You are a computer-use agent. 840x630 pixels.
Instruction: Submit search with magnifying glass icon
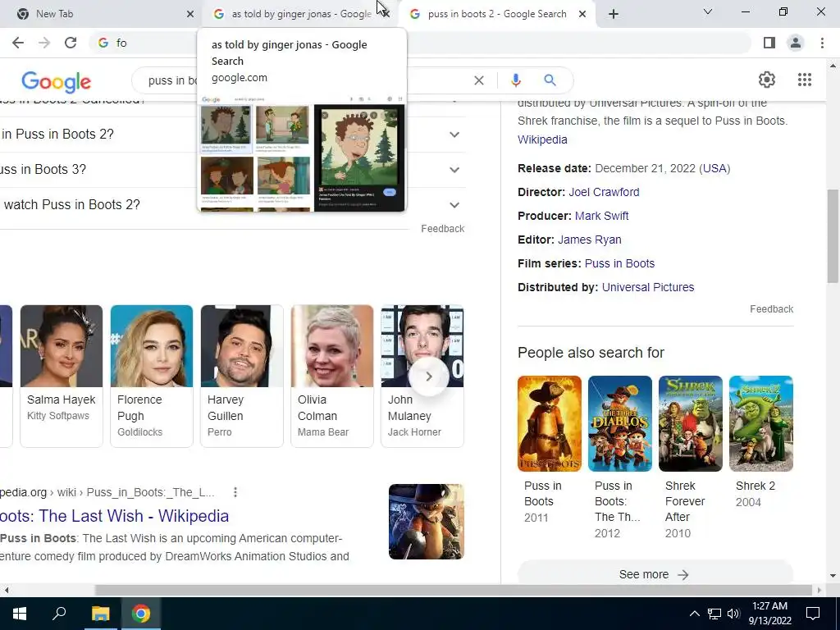coord(550,80)
